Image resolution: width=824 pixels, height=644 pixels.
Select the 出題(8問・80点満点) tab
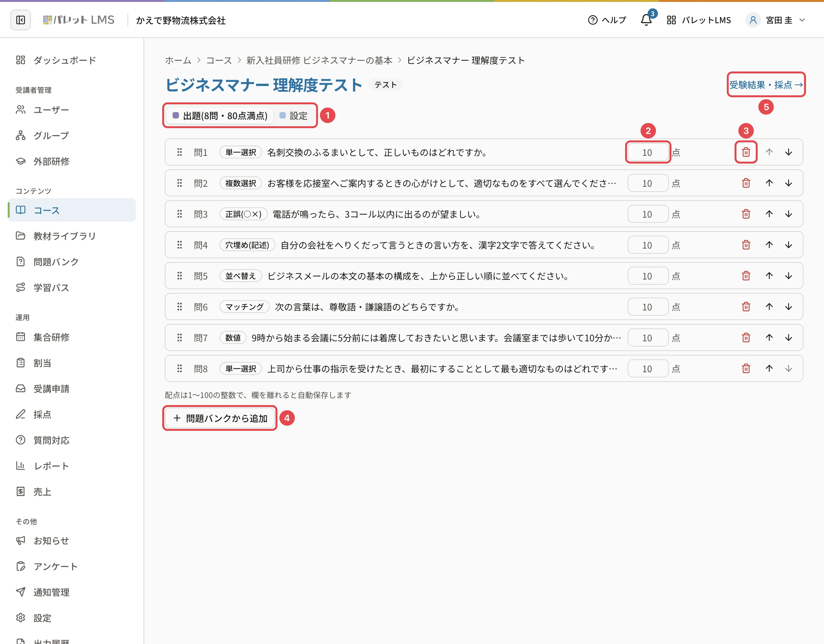[220, 116]
